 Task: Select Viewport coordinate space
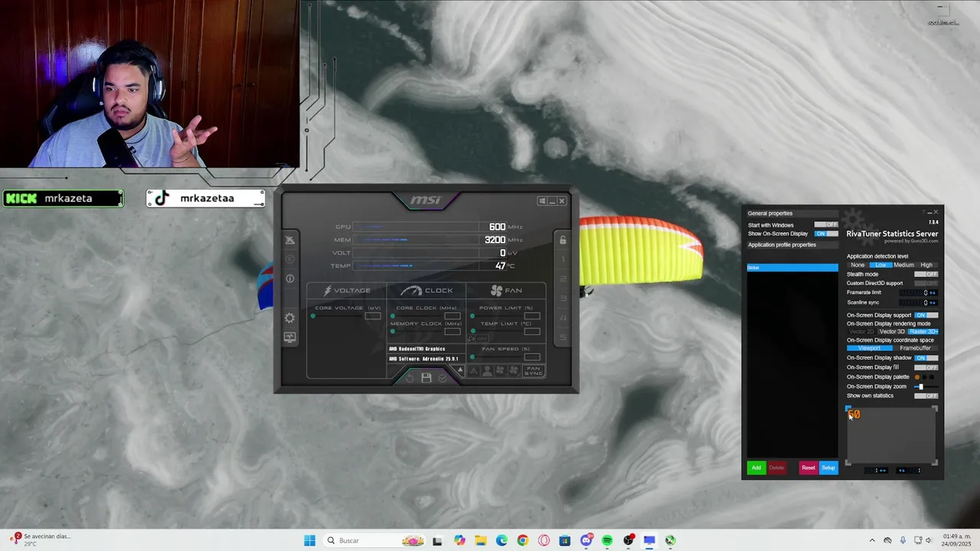click(x=869, y=348)
